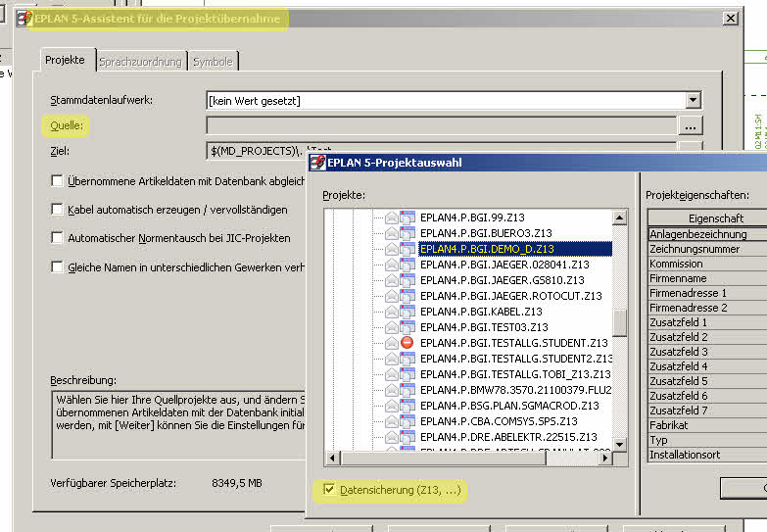Select EPLAN4.P.BGI.KABEL.Z13 project
The image size is (767, 532).
point(481,312)
